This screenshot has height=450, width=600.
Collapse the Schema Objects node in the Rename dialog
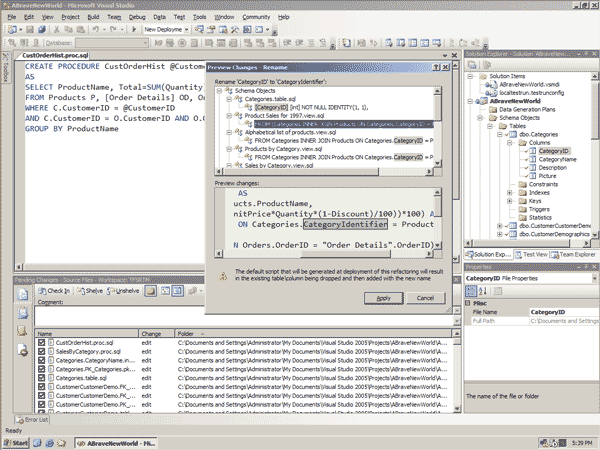(219, 91)
